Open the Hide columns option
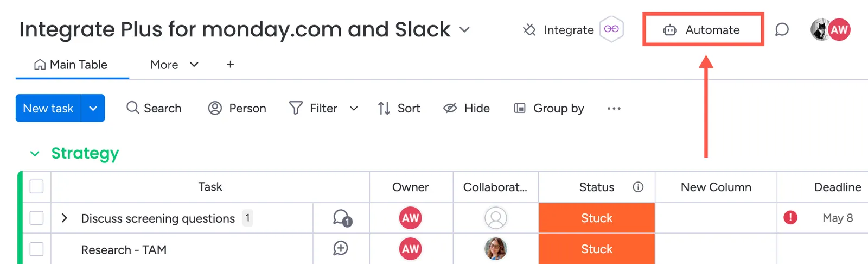868x264 pixels. coord(467,108)
